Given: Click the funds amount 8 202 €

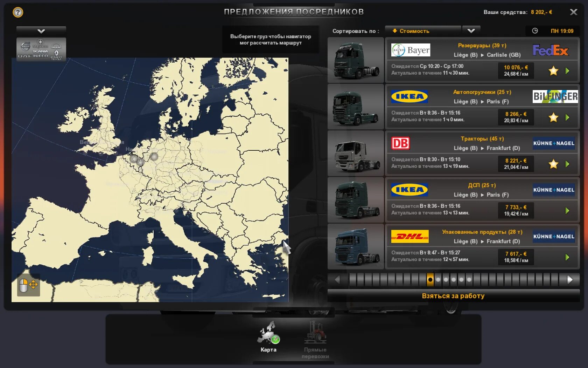Looking at the screenshot, I should (x=541, y=12).
